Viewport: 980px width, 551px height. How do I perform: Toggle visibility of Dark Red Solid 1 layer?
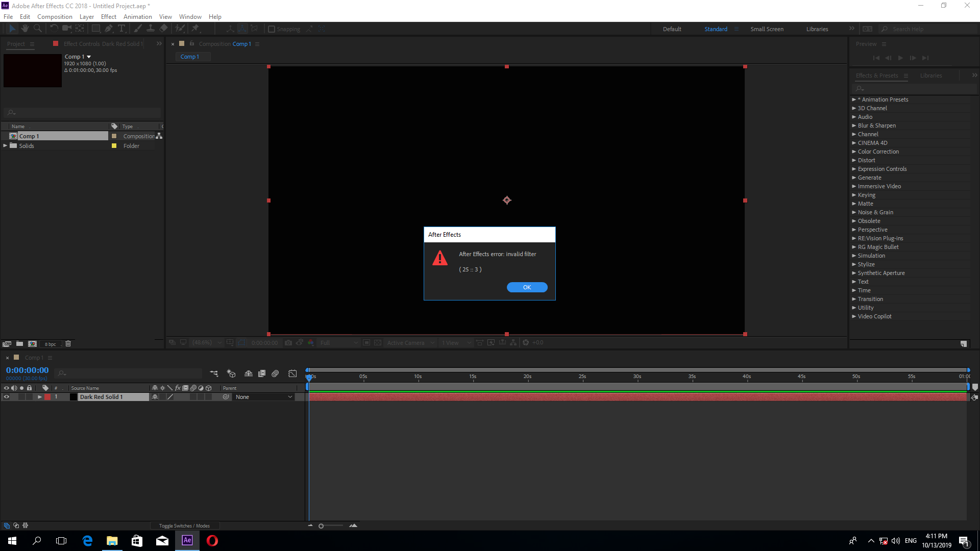[6, 397]
